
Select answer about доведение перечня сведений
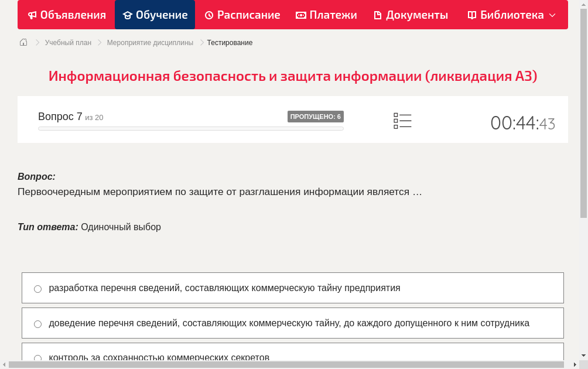(37, 323)
